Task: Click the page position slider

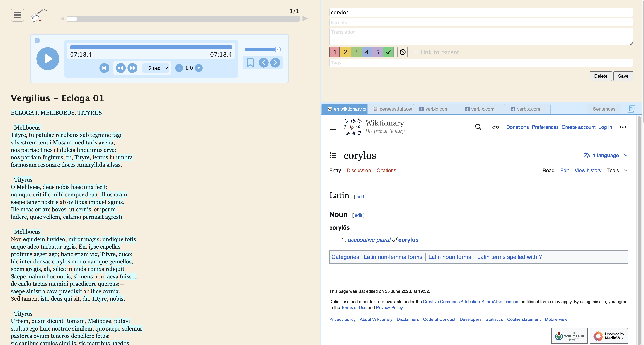Action: coord(183,19)
